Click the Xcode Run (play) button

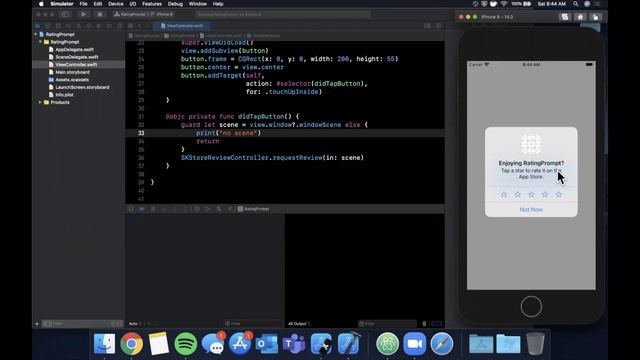(x=83, y=14)
